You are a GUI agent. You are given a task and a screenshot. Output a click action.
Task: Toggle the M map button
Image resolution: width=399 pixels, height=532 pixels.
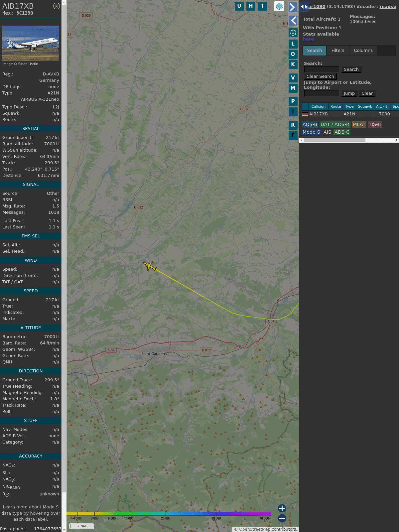(x=293, y=88)
